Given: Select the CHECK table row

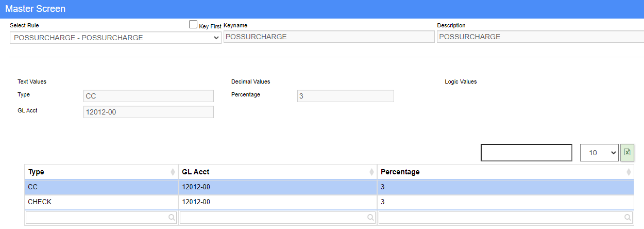Looking at the screenshot, I should [x=206, y=202].
